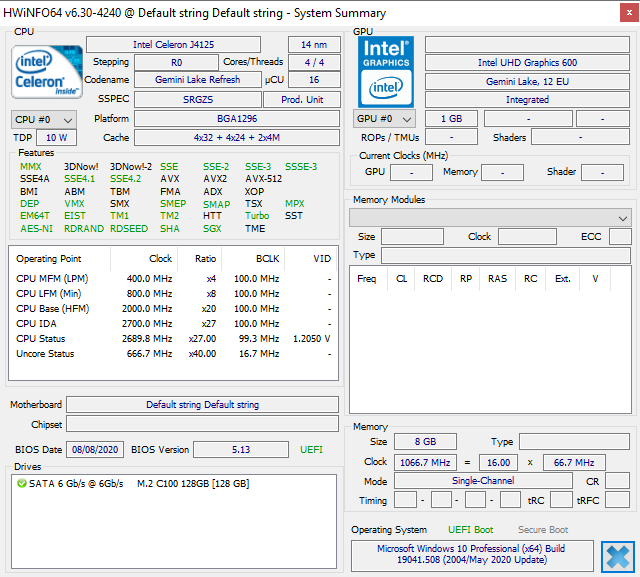Click the SGX feature label

pos(212,229)
